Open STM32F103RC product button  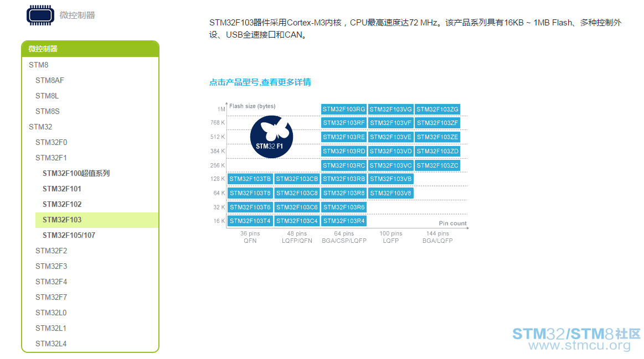point(344,165)
